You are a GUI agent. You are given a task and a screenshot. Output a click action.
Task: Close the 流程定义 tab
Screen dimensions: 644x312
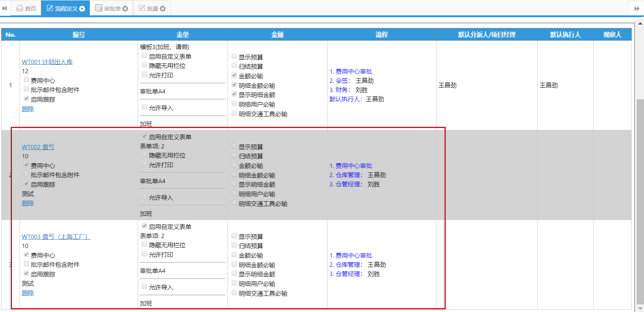pos(82,8)
